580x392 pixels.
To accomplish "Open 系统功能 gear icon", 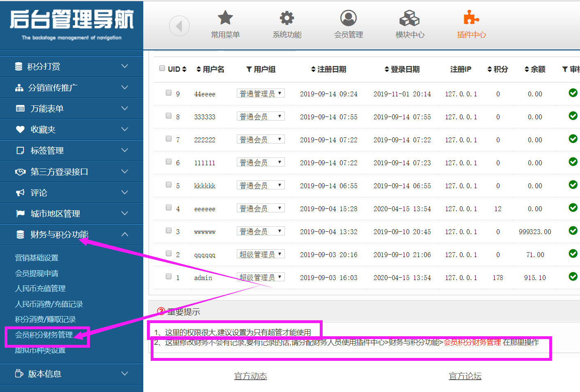I will click(287, 18).
